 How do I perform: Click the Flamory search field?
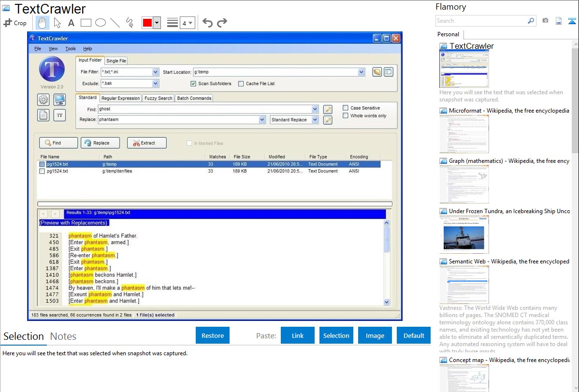click(481, 21)
